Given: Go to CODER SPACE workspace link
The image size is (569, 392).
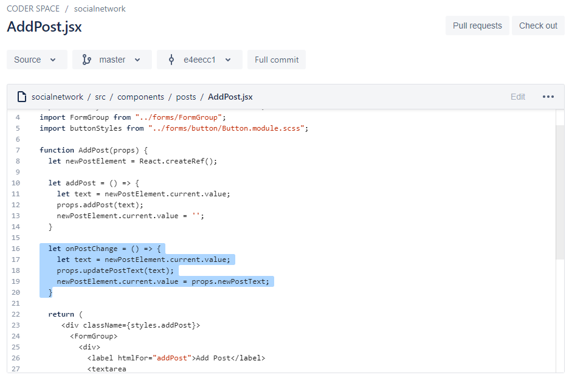Looking at the screenshot, I should click(x=33, y=9).
